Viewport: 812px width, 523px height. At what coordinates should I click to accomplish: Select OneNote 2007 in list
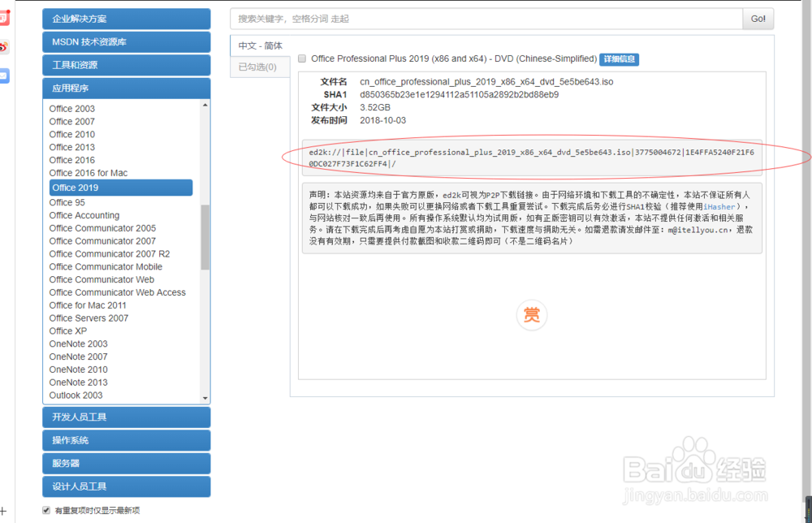point(78,357)
